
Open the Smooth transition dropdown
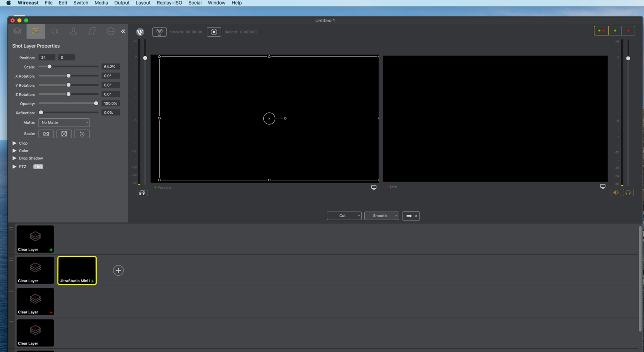coord(382,216)
